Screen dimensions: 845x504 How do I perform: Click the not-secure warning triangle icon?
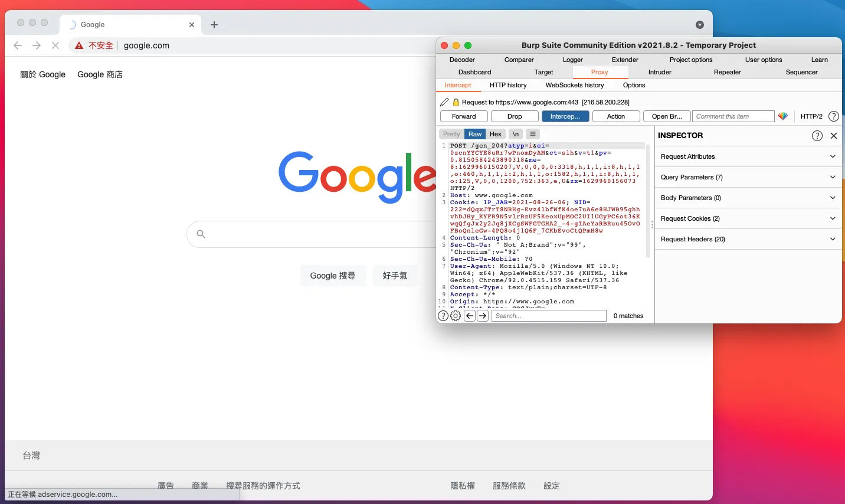coord(79,45)
